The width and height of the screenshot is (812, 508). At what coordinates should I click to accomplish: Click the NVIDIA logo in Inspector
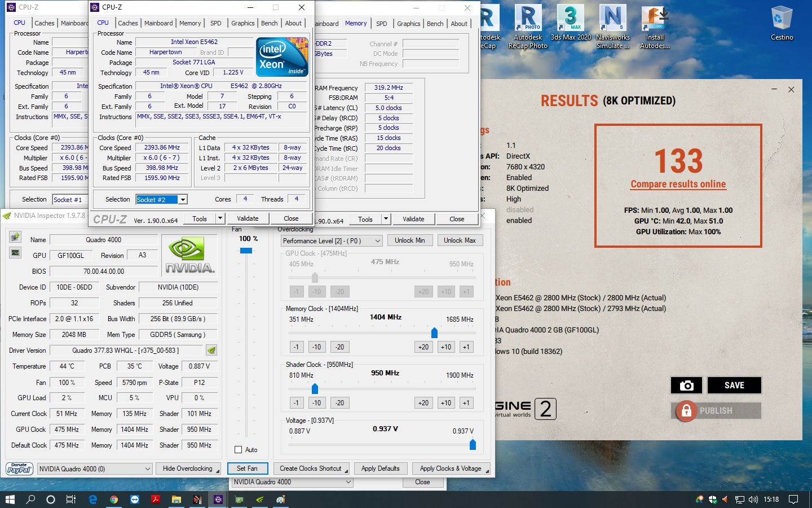pos(190,256)
